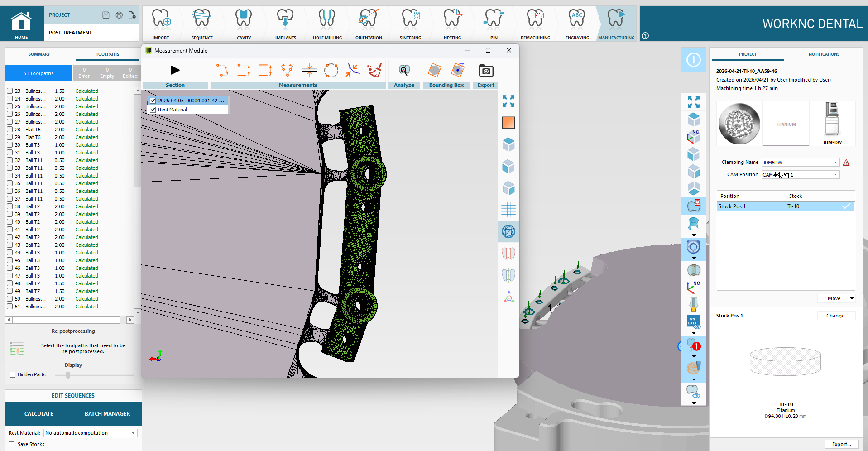Switch to the Toolpaths tab

[x=107, y=54]
